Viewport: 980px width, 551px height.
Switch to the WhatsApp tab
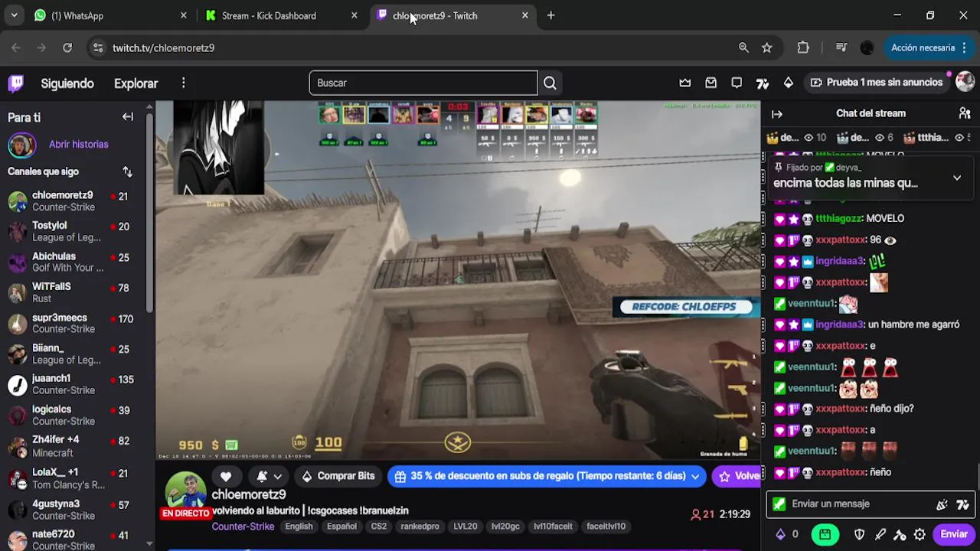(109, 15)
